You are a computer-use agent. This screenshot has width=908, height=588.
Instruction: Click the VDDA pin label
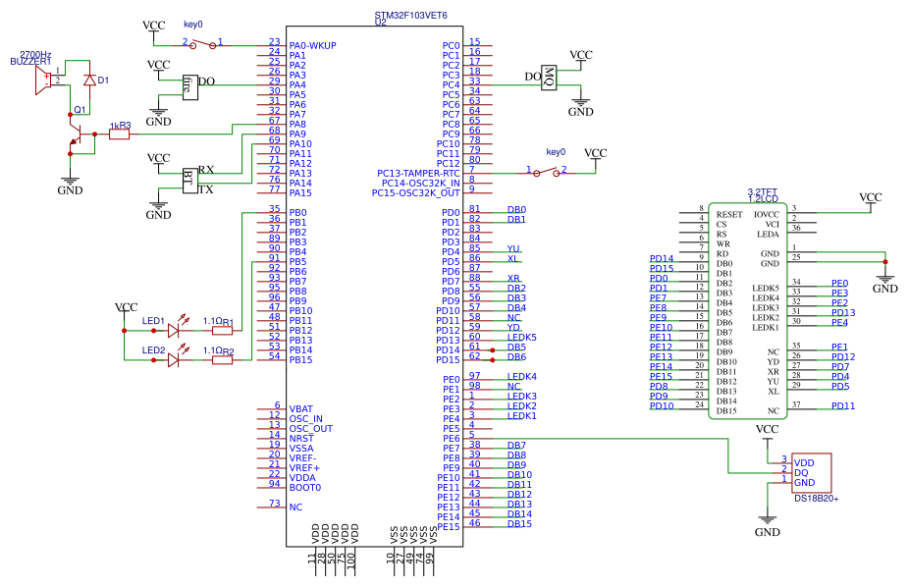coord(302,478)
